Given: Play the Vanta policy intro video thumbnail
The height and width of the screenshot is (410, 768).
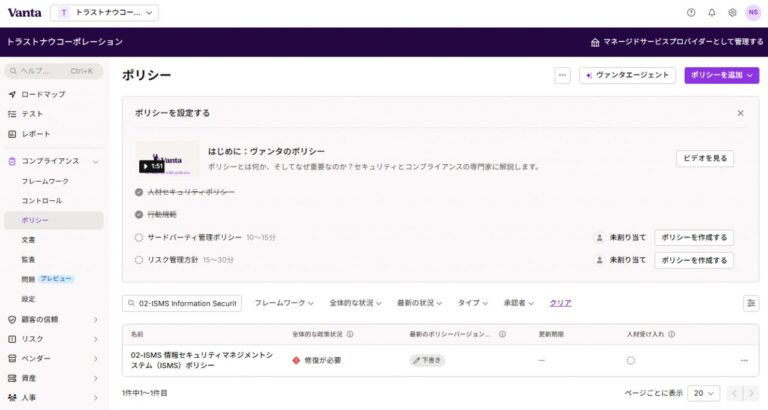Looking at the screenshot, I should click(x=168, y=159).
